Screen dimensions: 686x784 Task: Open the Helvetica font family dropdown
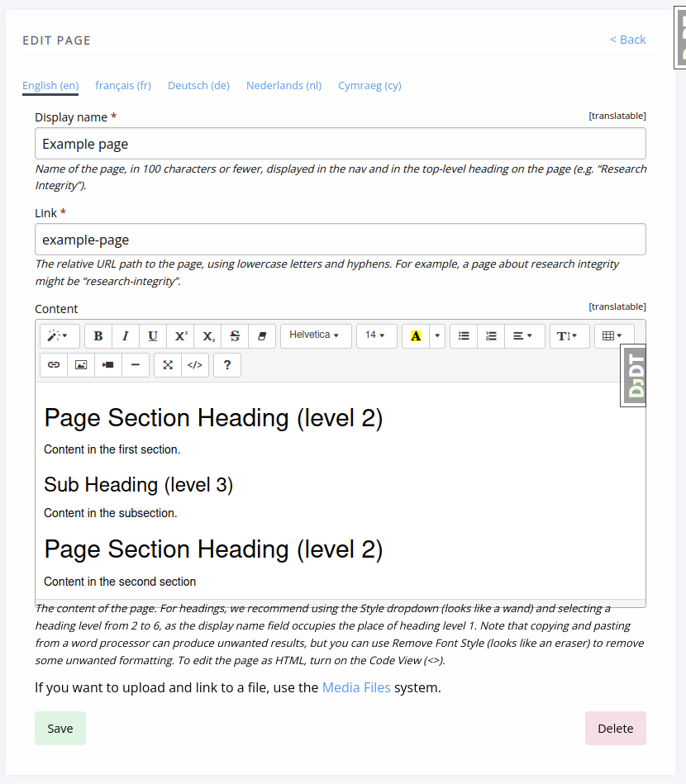[x=315, y=335]
